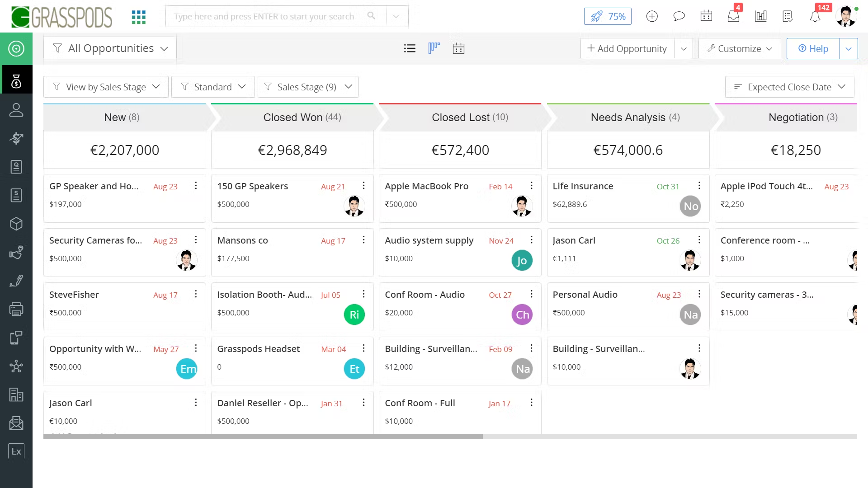Open the inbox icon with 4 unread items
This screenshot has height=488, width=868.
[733, 16]
